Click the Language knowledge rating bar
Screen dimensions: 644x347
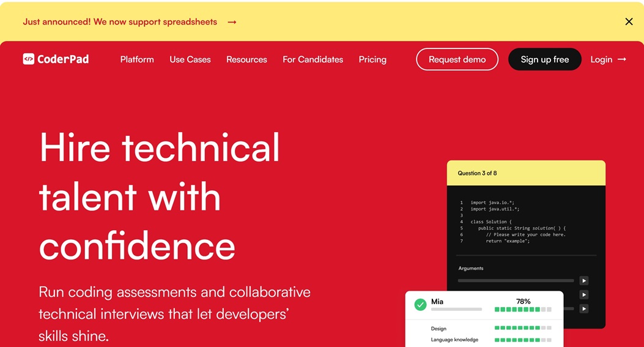pyautogui.click(x=523, y=340)
